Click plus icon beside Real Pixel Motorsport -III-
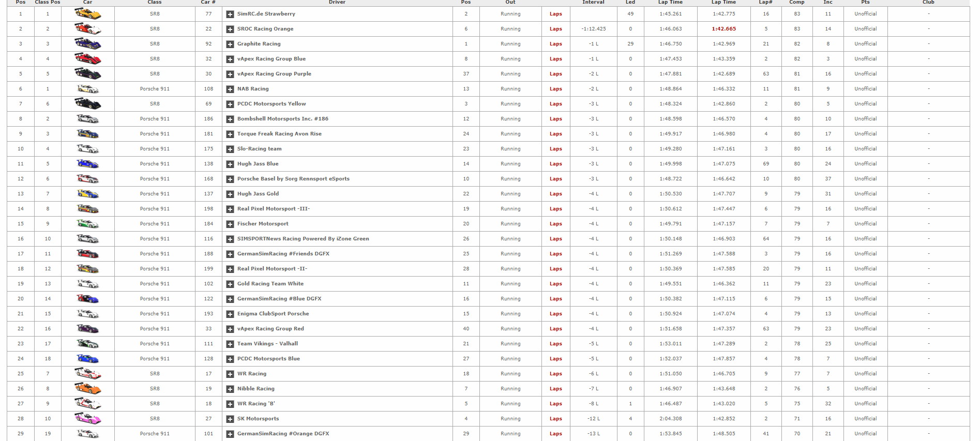The height and width of the screenshot is (441, 980). (230, 209)
